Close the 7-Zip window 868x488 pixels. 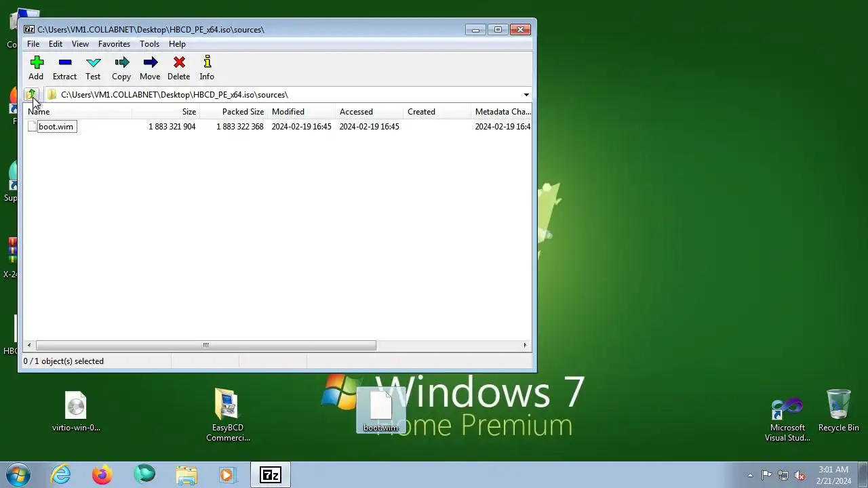coord(520,30)
